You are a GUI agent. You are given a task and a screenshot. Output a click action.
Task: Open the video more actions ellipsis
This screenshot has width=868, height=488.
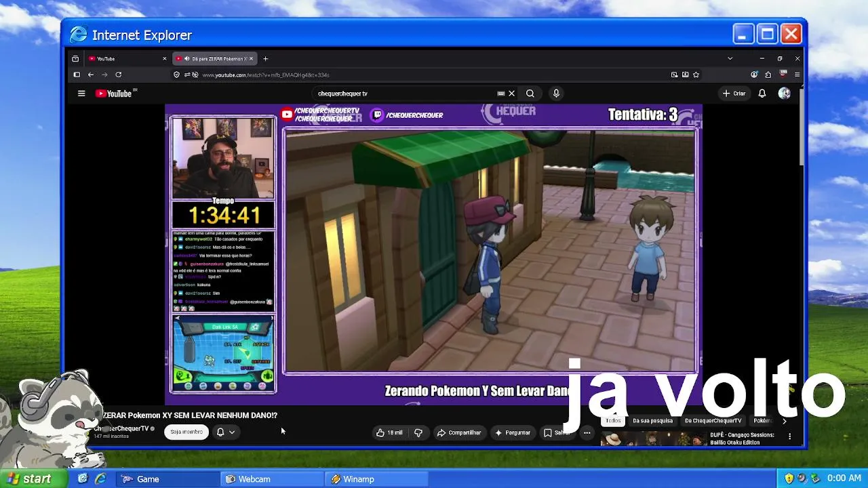pyautogui.click(x=587, y=432)
